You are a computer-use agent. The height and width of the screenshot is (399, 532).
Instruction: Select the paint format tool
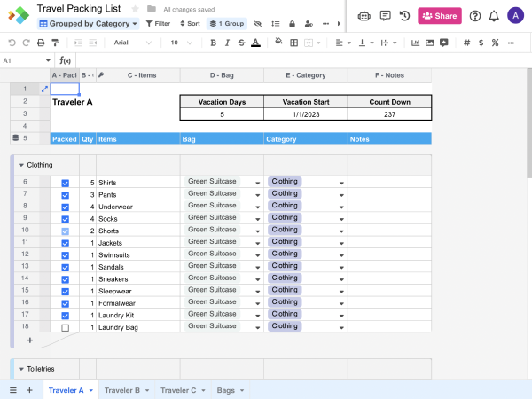55,43
